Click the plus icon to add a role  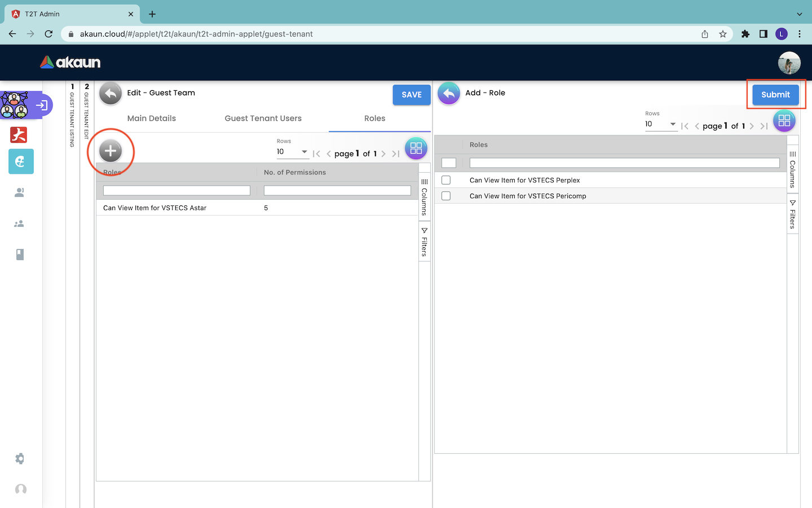(111, 151)
